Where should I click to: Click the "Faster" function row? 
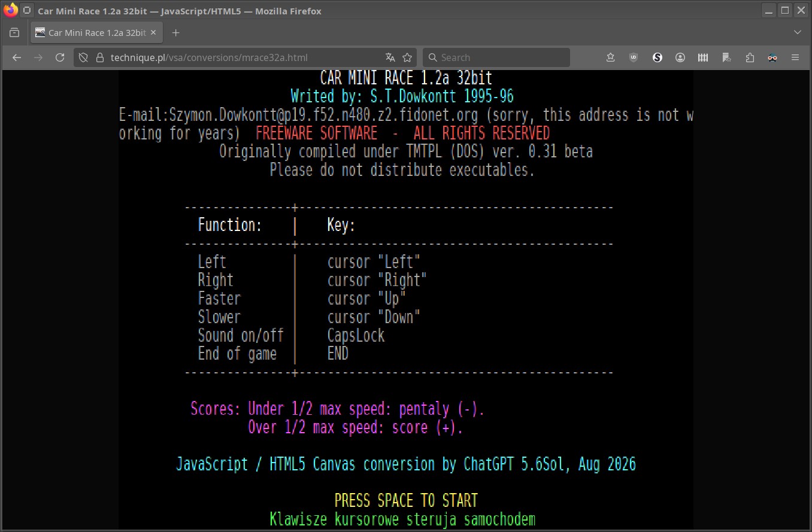(219, 299)
